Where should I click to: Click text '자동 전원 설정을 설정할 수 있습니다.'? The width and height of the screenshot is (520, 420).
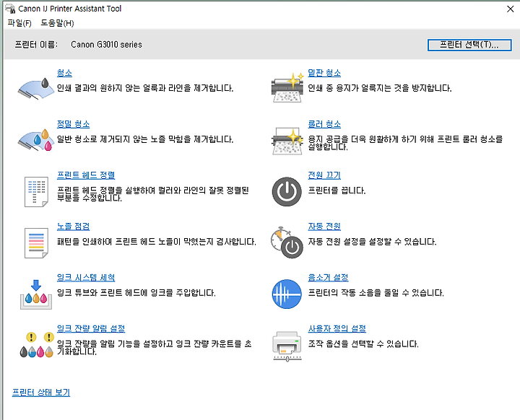click(x=372, y=242)
